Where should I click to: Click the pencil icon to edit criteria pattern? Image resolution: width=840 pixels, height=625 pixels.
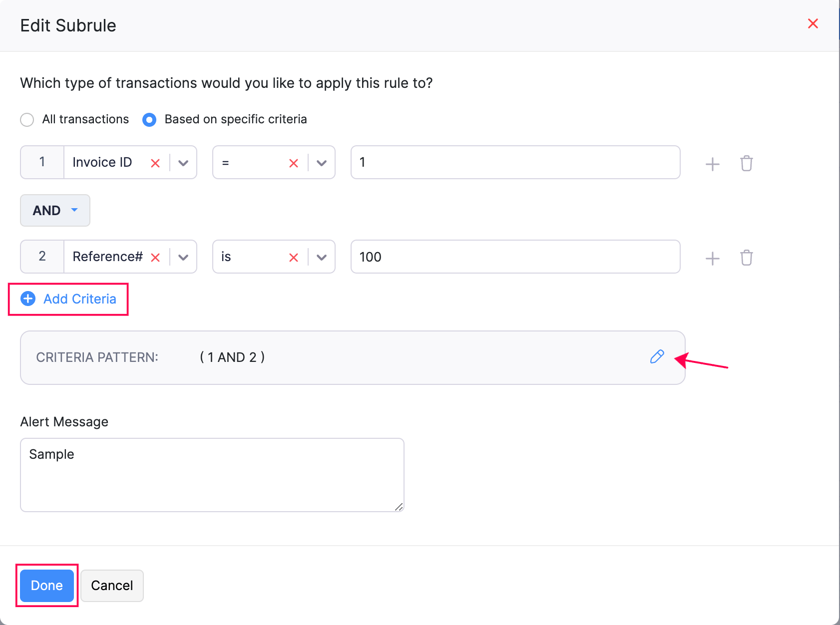tap(657, 357)
